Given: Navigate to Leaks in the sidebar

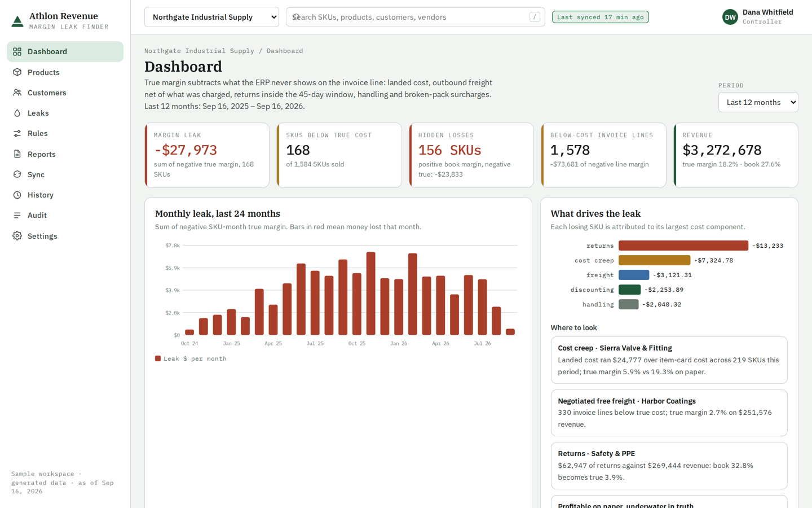Looking at the screenshot, I should (65, 113).
